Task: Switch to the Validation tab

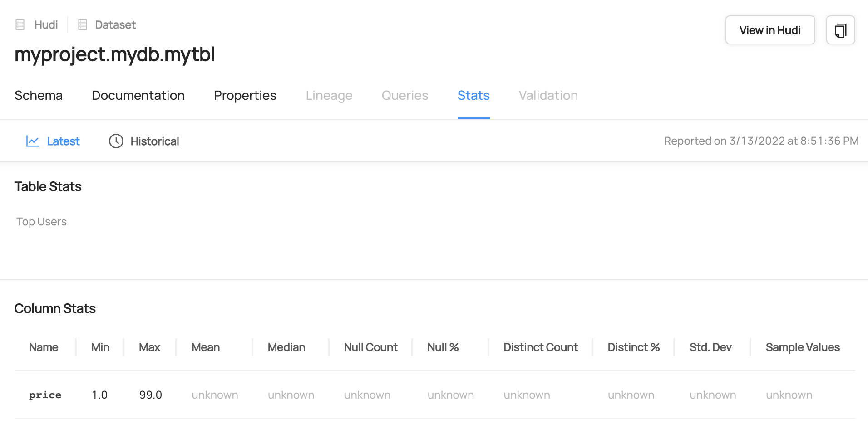Action: (x=548, y=96)
